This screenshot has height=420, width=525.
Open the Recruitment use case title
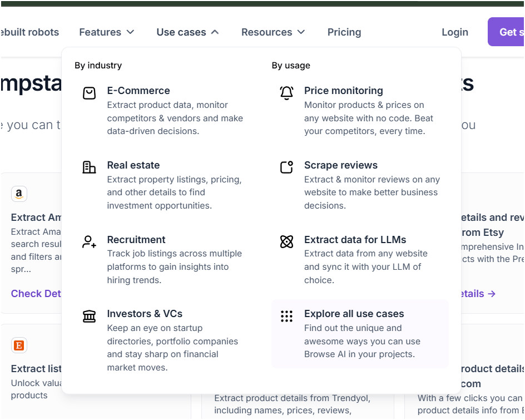(136, 240)
